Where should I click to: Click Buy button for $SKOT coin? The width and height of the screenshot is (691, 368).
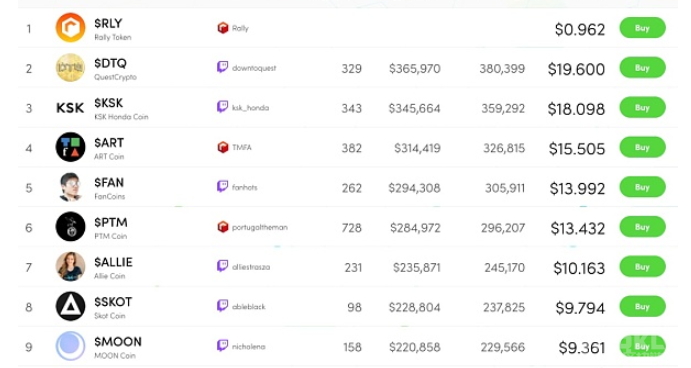click(642, 306)
